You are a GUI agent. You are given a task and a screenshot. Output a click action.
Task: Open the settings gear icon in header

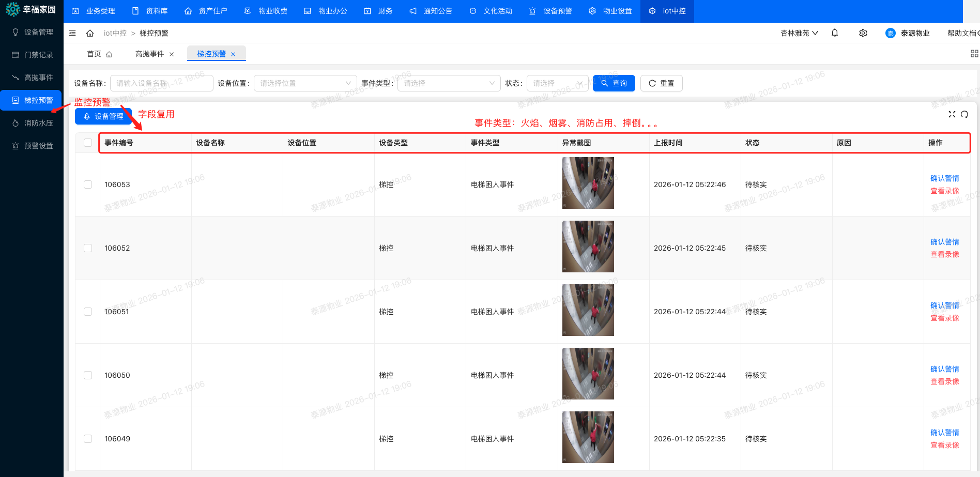[x=863, y=33]
